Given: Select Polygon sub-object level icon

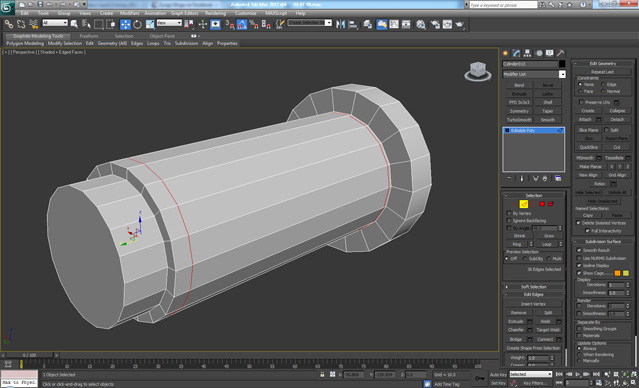Looking at the screenshot, I should click(x=542, y=204).
